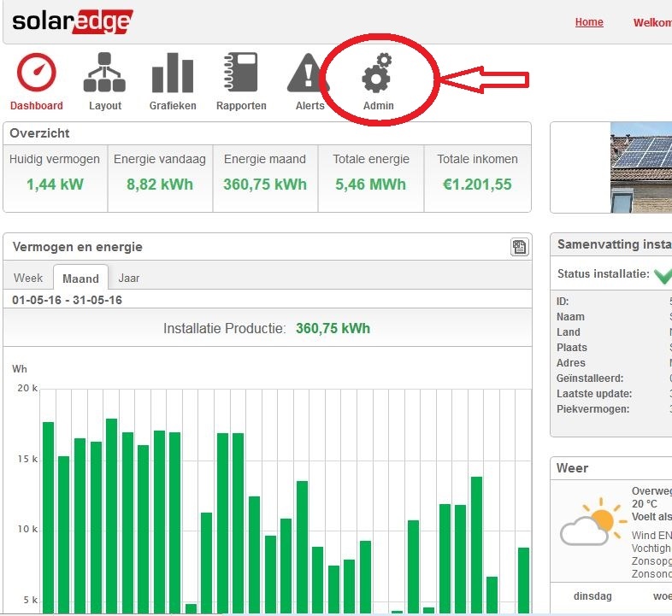Viewport: 672px width, 616px height.
Task: Switch to the Week tab
Action: pyautogui.click(x=28, y=279)
